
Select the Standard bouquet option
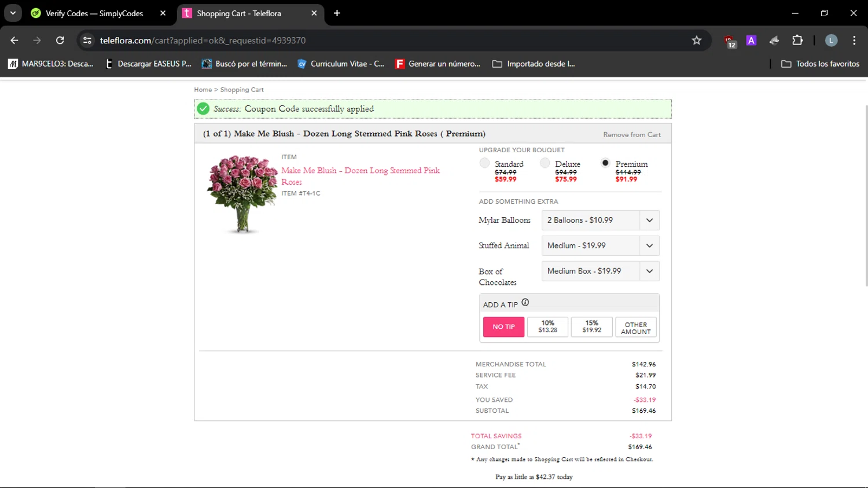click(484, 163)
